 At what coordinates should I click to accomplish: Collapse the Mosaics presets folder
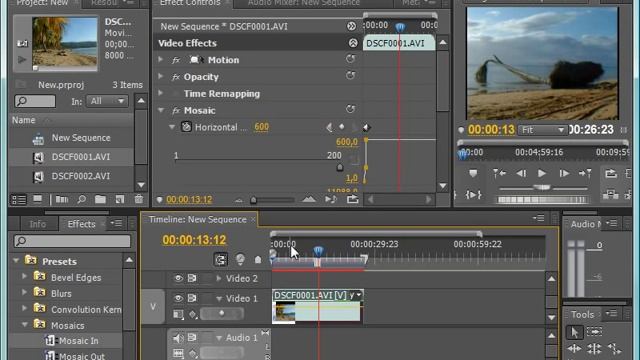click(24, 324)
